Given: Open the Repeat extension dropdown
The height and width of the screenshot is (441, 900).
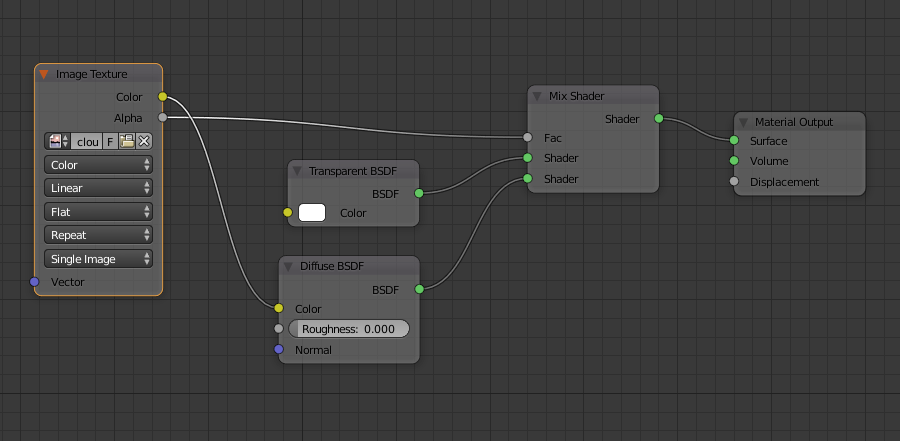Looking at the screenshot, I should point(98,235).
